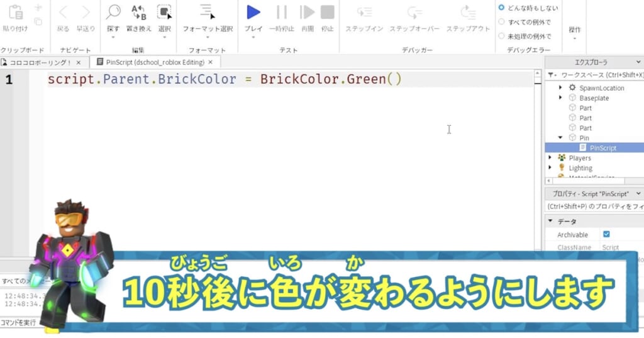Select Pin in the Explorer
This screenshot has width=644, height=338.
pos(584,138)
